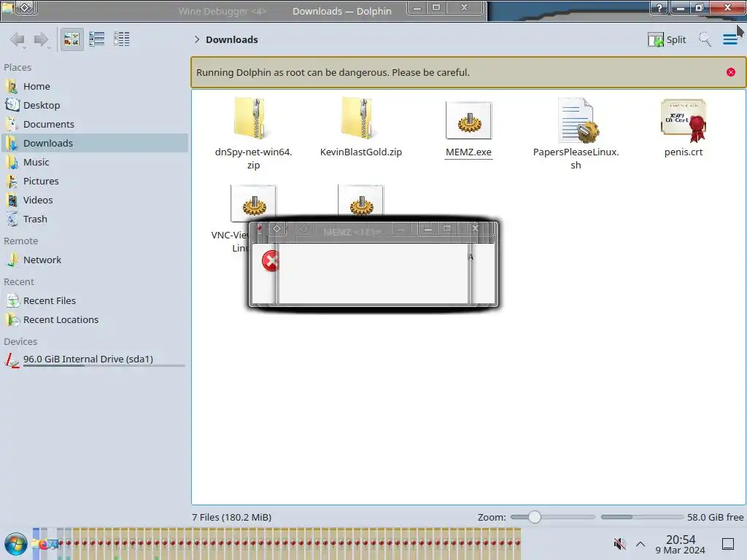This screenshot has height=560, width=747.
Task: Go forward using the Dolphin forward arrow
Action: coord(42,39)
